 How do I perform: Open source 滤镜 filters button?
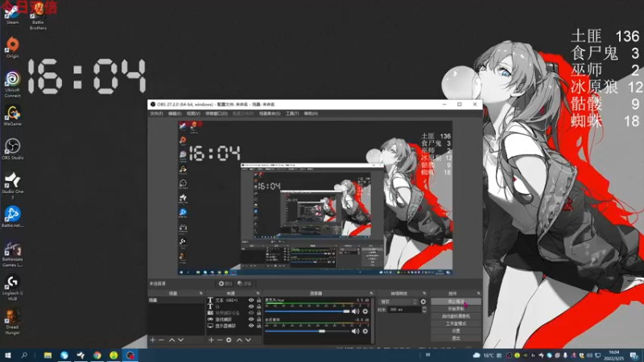click(x=245, y=284)
